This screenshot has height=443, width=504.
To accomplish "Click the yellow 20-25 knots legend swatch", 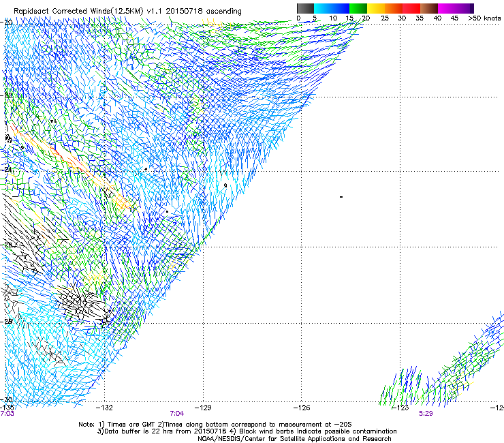I will point(376,8).
